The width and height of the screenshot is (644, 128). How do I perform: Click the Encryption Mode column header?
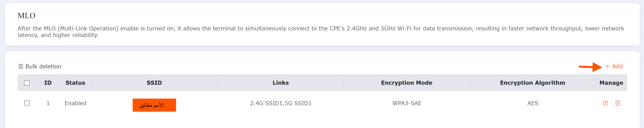coord(407,83)
